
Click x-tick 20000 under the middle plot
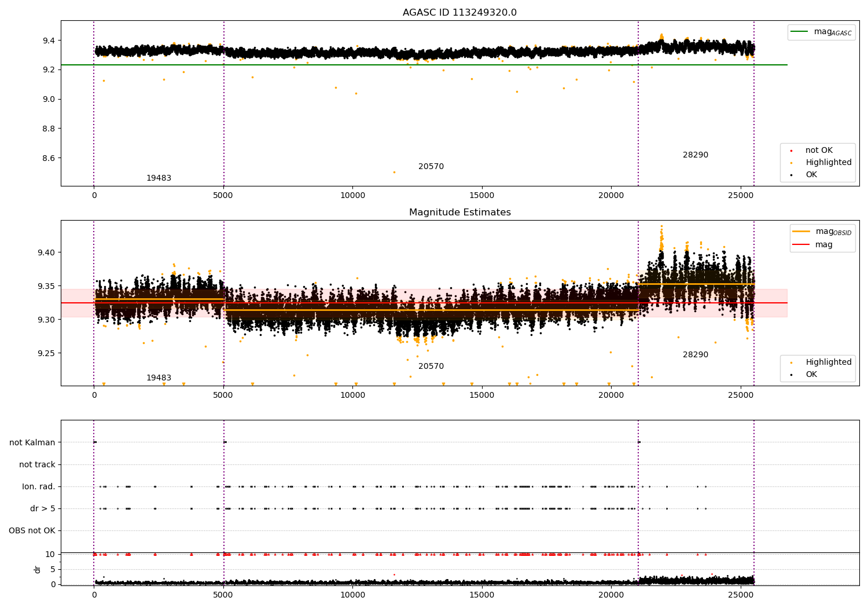coord(611,395)
